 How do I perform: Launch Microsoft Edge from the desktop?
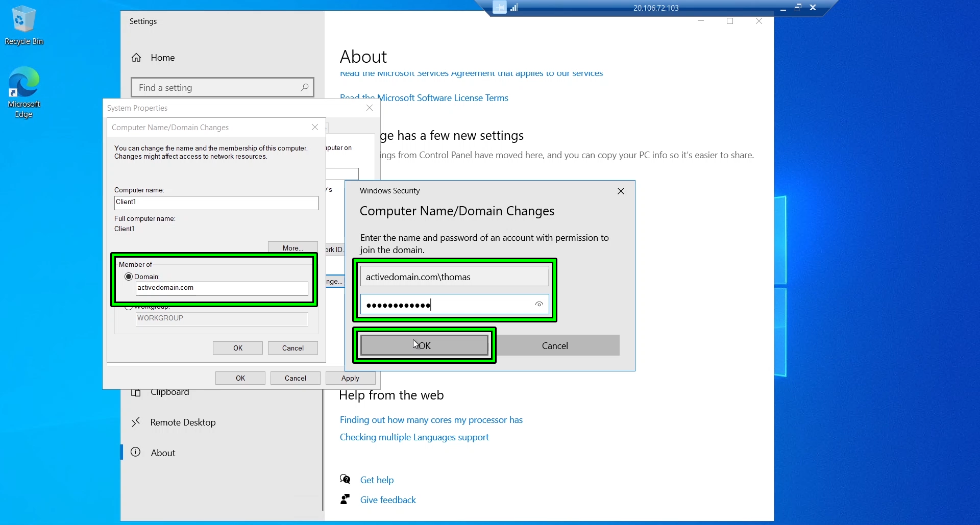coord(23,82)
